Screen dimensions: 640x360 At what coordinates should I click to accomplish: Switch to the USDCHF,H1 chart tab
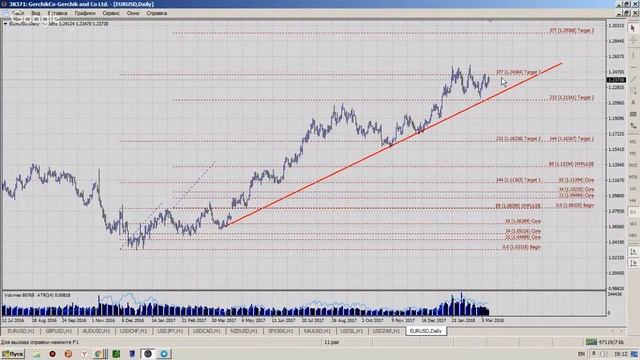pos(133,331)
